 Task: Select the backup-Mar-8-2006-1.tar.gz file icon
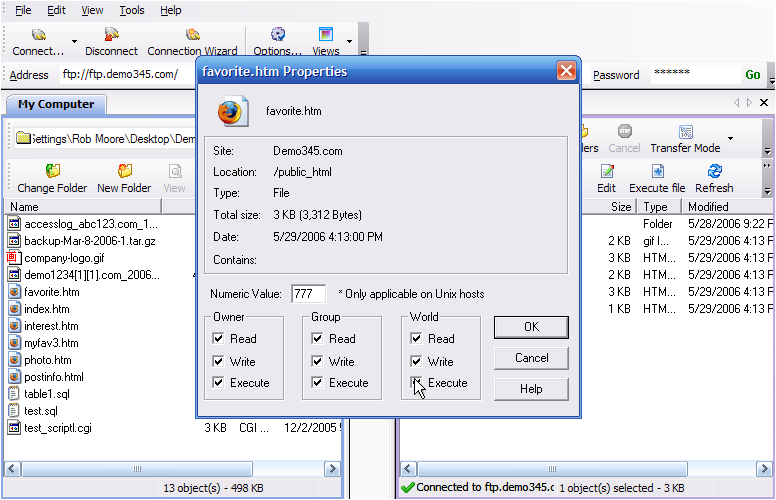(x=14, y=241)
